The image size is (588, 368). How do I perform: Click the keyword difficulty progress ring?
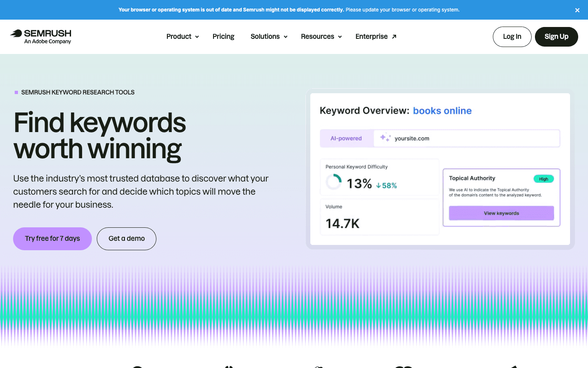click(334, 182)
